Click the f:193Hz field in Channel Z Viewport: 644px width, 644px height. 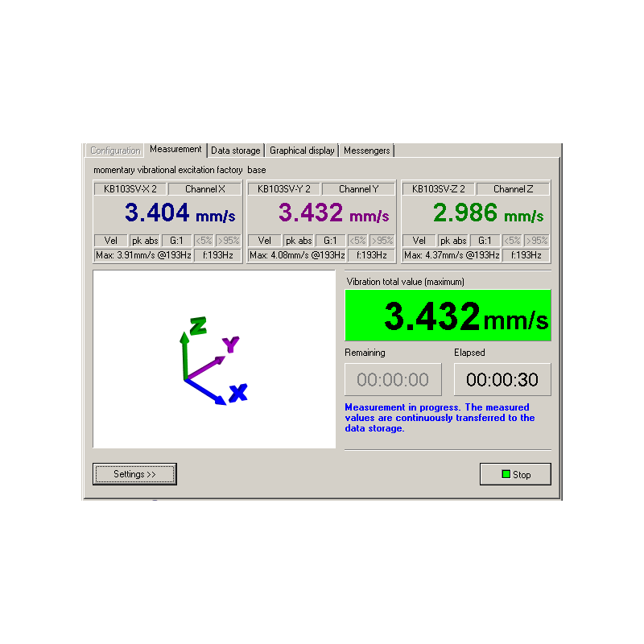[526, 255]
